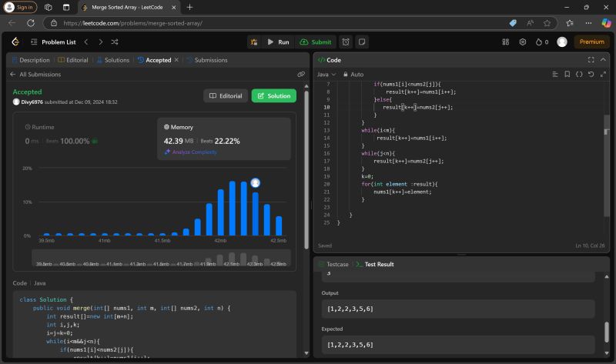Start the timer alarm clock icon
The image size is (616, 364).
click(346, 42)
